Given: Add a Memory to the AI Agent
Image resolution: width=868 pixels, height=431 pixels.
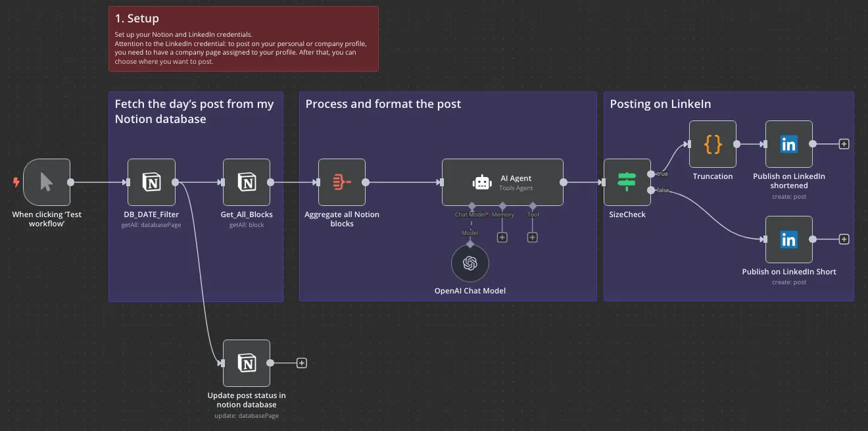Looking at the screenshot, I should click(x=502, y=237).
